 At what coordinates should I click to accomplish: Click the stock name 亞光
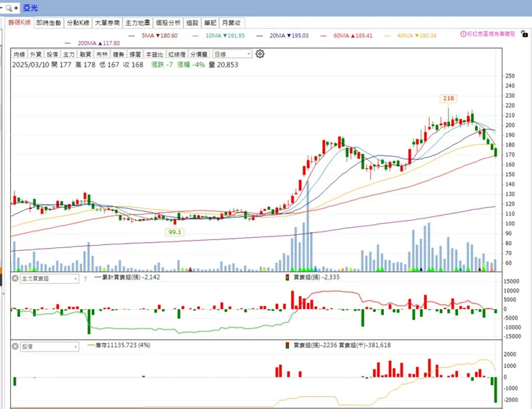[x=30, y=7]
